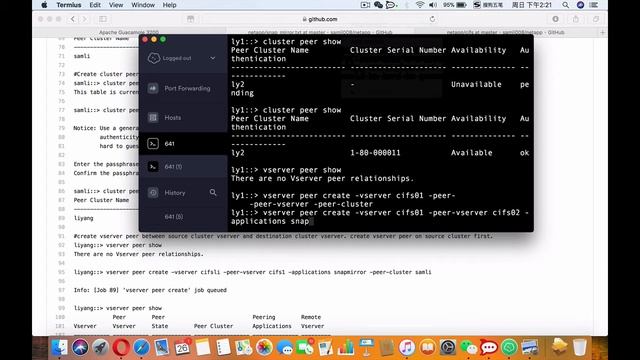This screenshot has height=360, width=640.
Task: Open the 641 (5) history entry
Action: coord(174,217)
